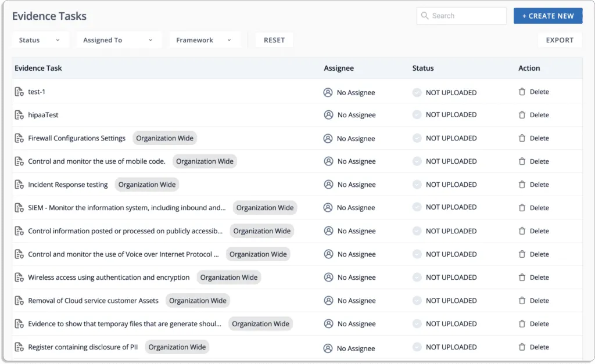
Task: Open the SIEM monitor information system task
Action: 127,208
